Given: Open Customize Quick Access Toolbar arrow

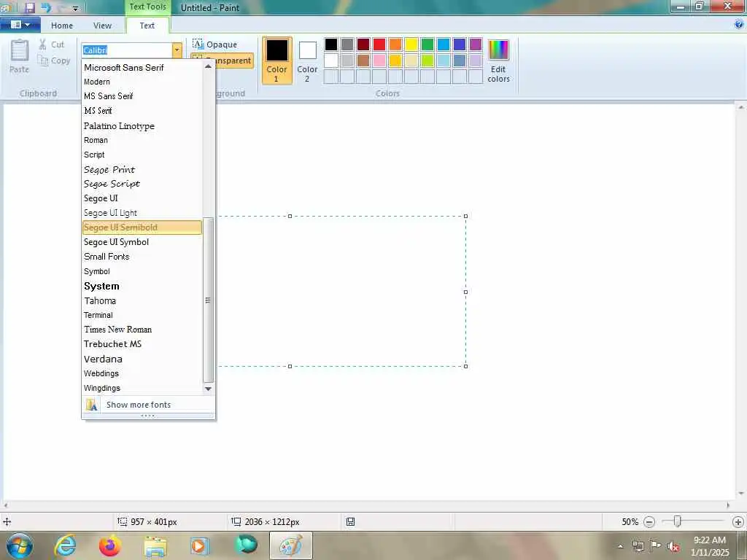Looking at the screenshot, I should [75, 9].
